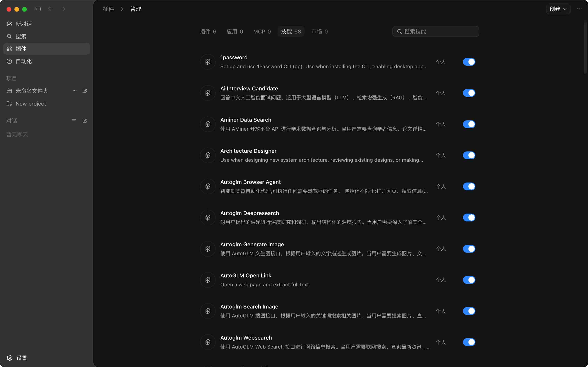Start a 新对话 from the sidebar
This screenshot has height=367, width=588.
(47, 24)
